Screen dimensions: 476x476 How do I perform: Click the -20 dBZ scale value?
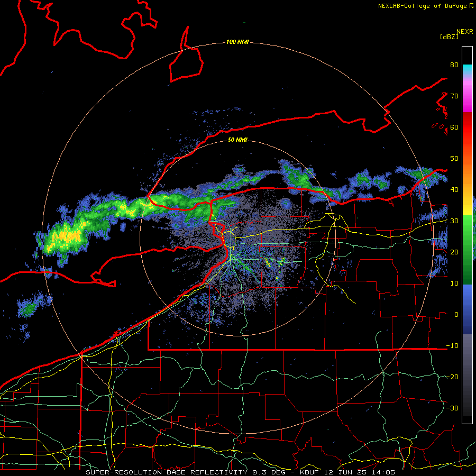452,377
